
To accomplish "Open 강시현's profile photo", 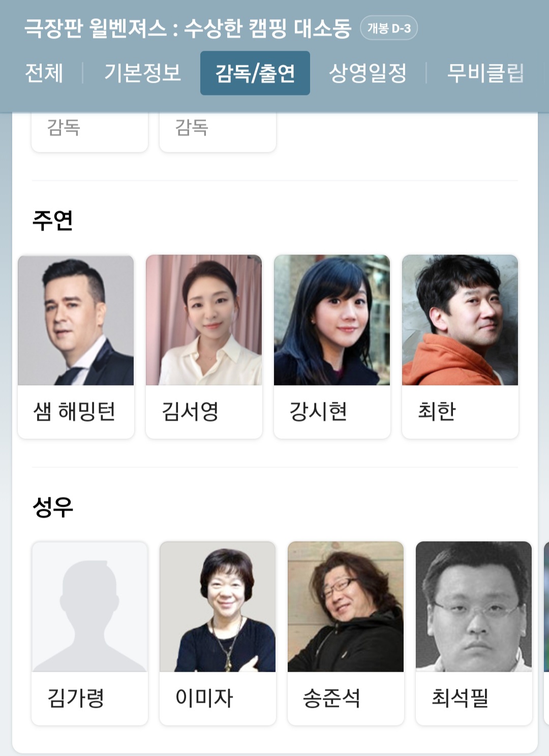I will tap(332, 320).
